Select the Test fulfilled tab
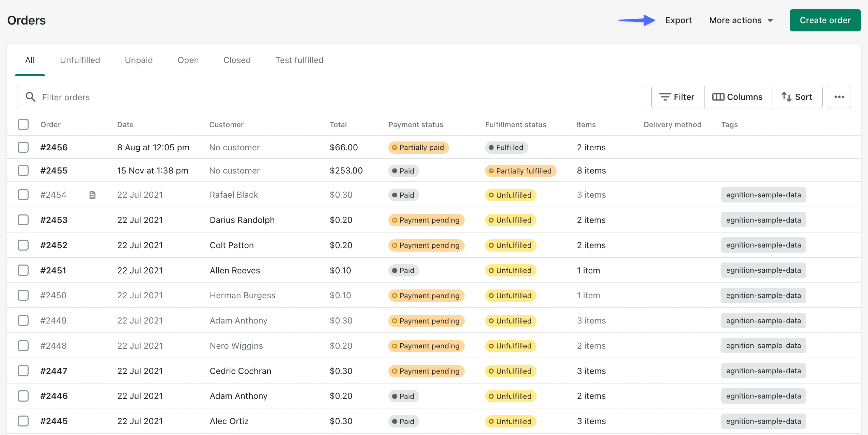868x435 pixels. [x=299, y=60]
